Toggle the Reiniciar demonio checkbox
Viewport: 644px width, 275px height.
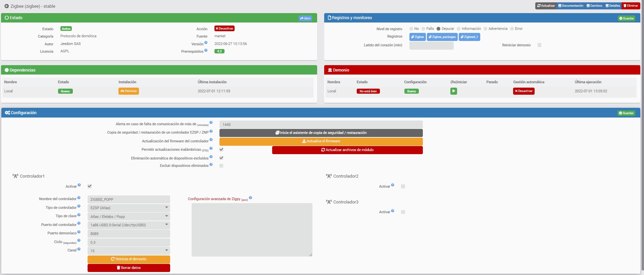(539, 45)
